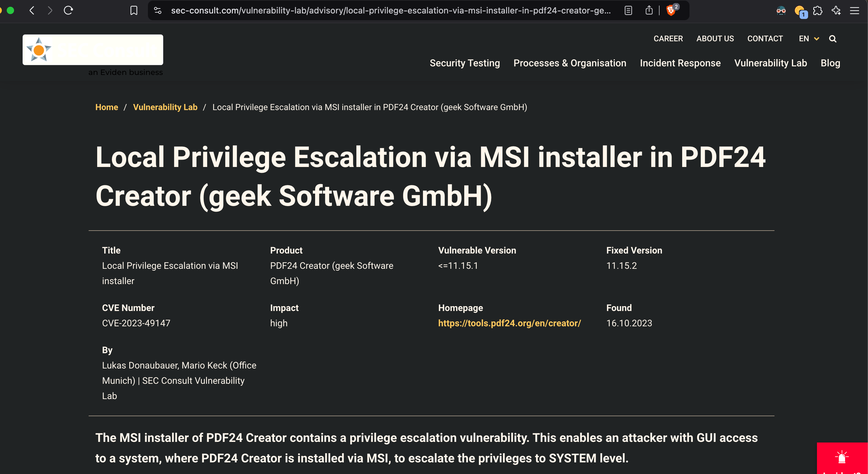Open the pdf24 creator homepage link
Screen dimensions: 868x474
[x=509, y=323]
